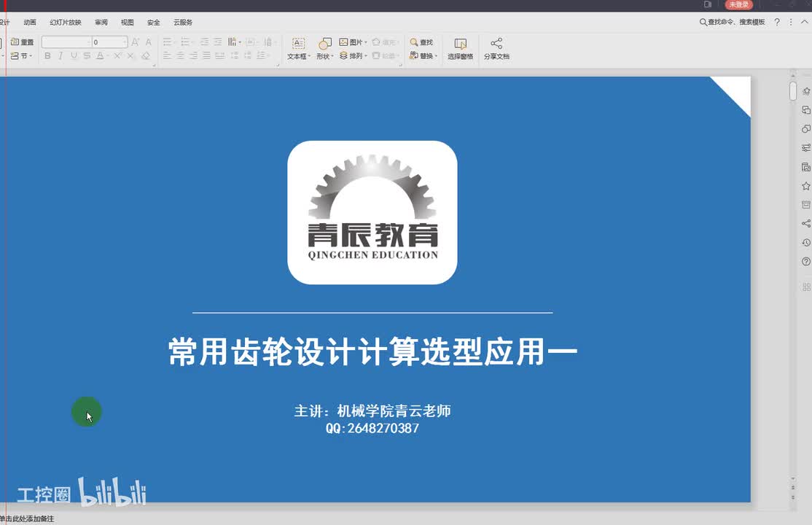The width and height of the screenshot is (812, 525).
Task: Open the 动画 (Animation) ribbon tab
Action: pyautogui.click(x=30, y=23)
